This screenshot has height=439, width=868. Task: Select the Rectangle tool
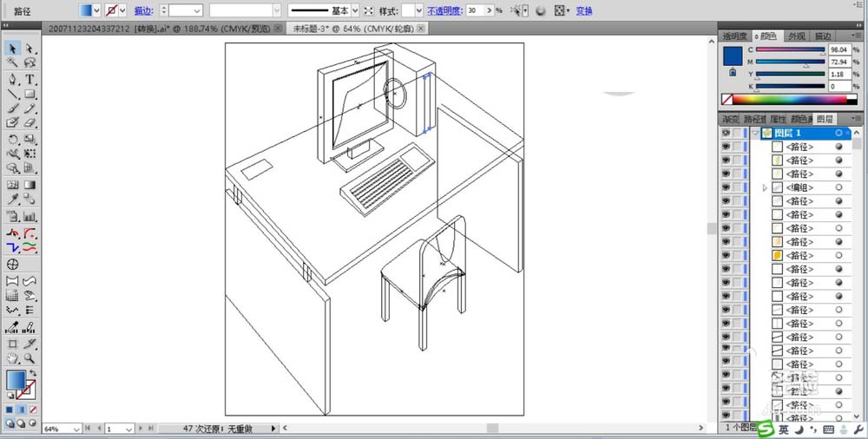[30, 94]
